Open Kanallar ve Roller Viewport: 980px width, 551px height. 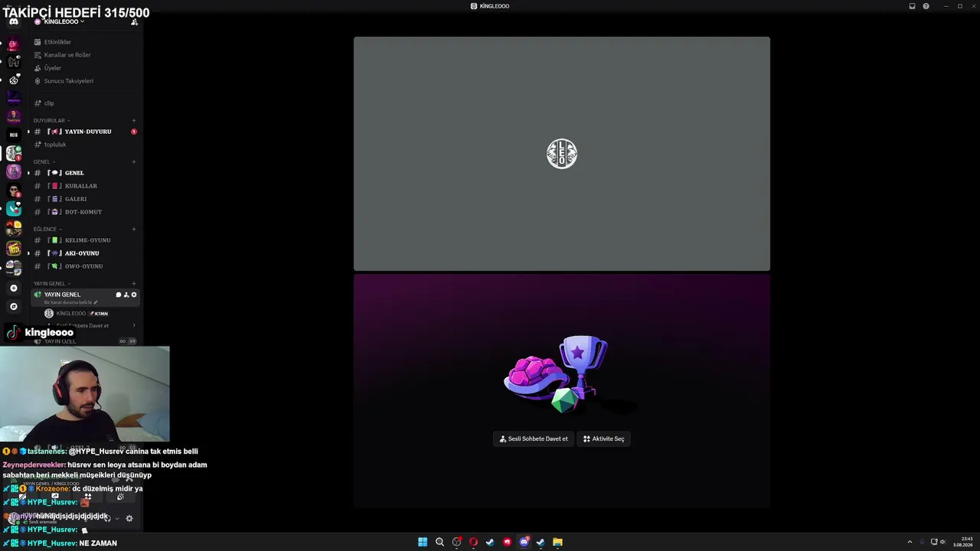(67, 55)
